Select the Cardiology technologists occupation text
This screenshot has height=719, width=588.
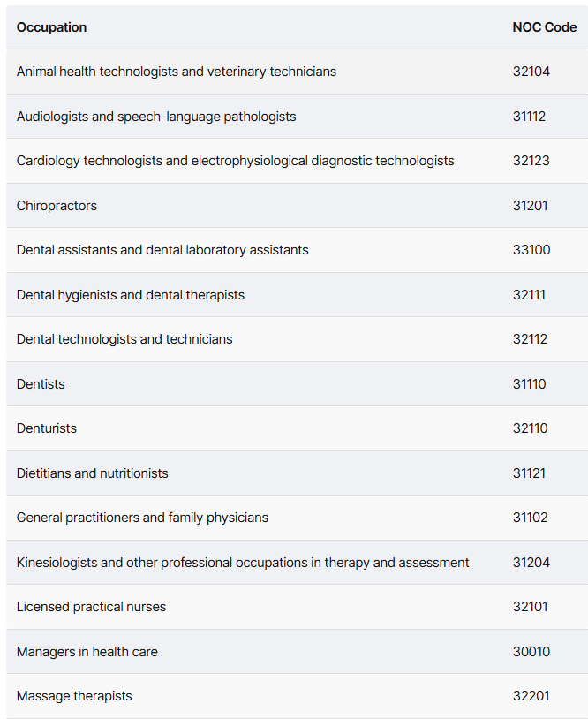(235, 161)
